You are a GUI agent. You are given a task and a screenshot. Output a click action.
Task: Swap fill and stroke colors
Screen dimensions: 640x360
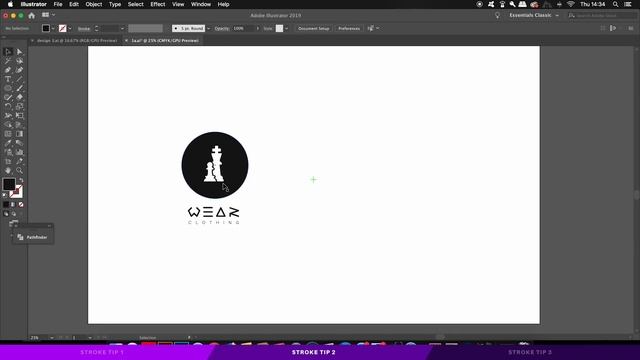pos(21,180)
